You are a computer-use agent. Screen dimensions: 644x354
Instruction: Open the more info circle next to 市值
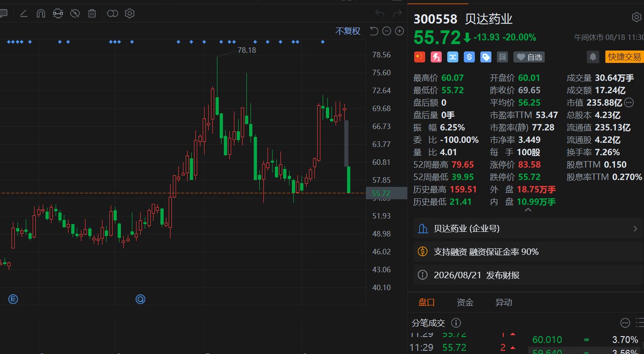(629, 102)
